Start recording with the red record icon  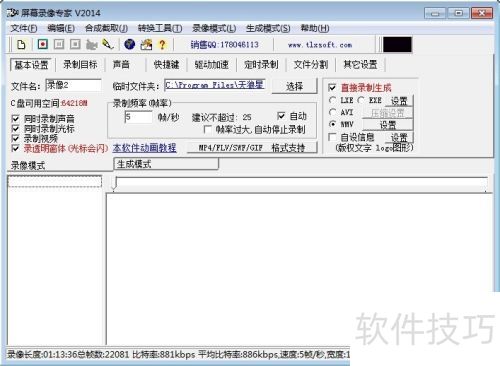[x=43, y=44]
